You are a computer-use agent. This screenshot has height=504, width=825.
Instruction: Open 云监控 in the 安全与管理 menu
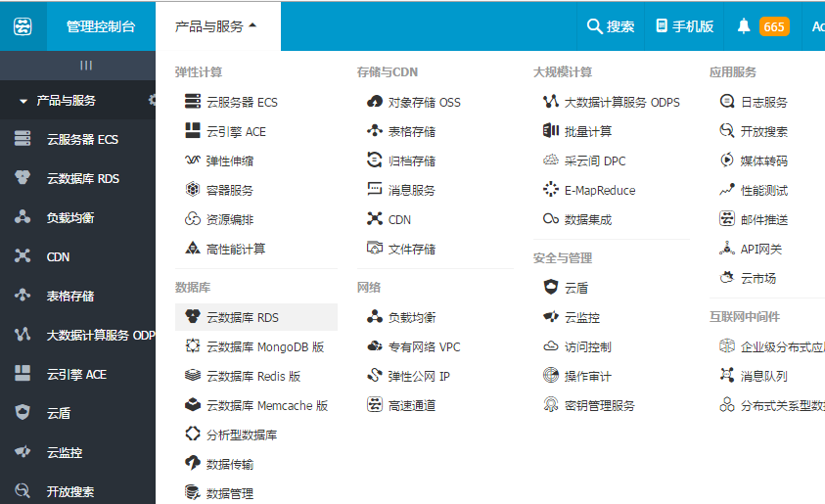click(x=582, y=317)
